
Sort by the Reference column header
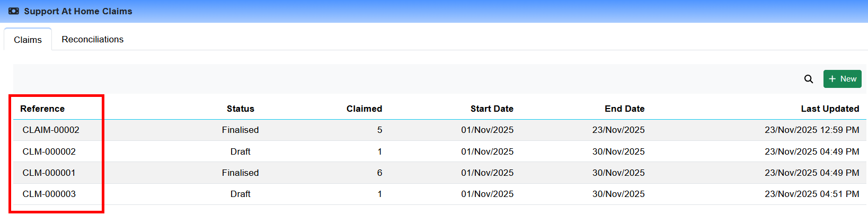point(42,109)
